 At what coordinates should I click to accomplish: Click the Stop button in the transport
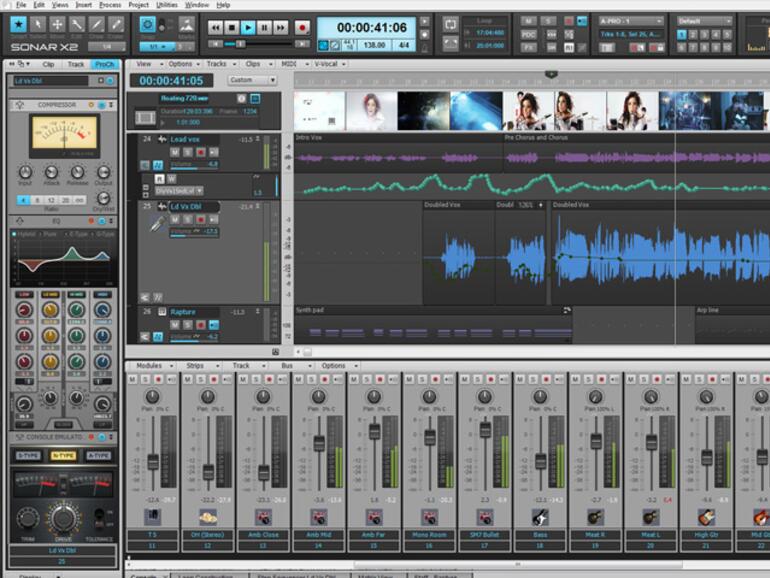coord(232,28)
